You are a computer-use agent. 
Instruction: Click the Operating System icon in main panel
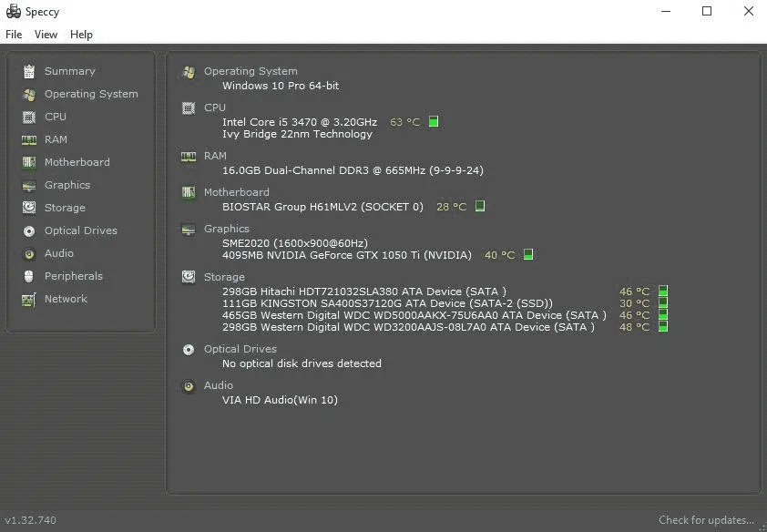pos(189,72)
